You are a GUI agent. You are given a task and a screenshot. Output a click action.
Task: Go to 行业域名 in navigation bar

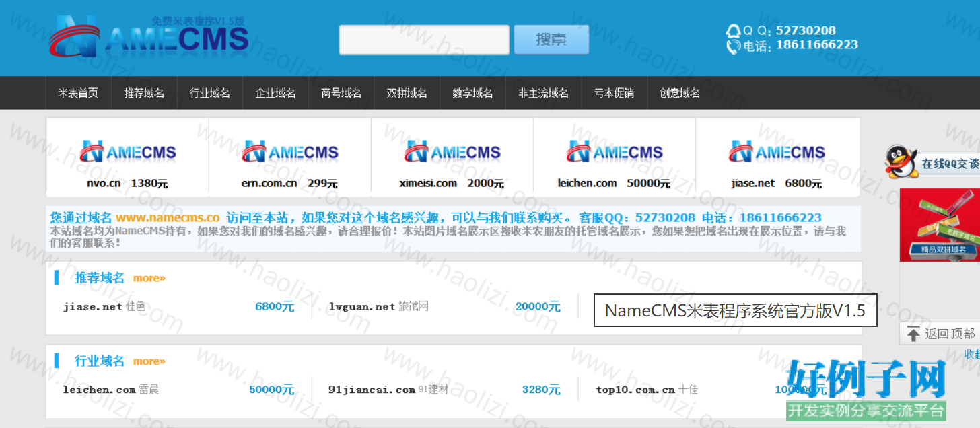coord(210,93)
